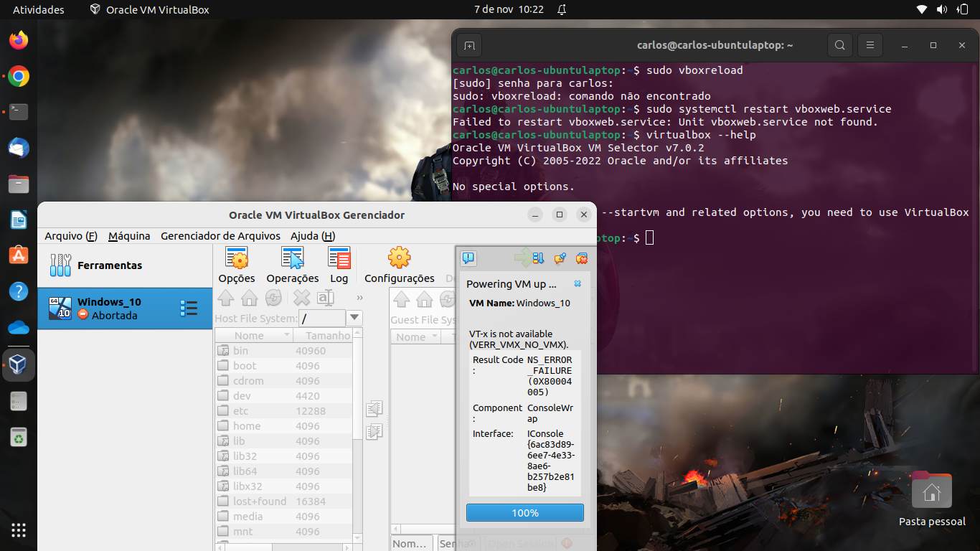Copy selected files from guest to host

(x=374, y=409)
